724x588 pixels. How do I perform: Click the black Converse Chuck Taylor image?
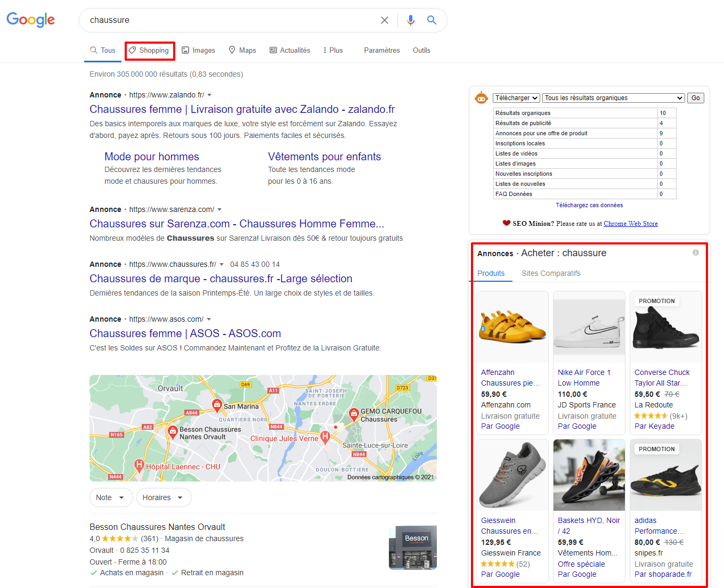[x=666, y=327]
